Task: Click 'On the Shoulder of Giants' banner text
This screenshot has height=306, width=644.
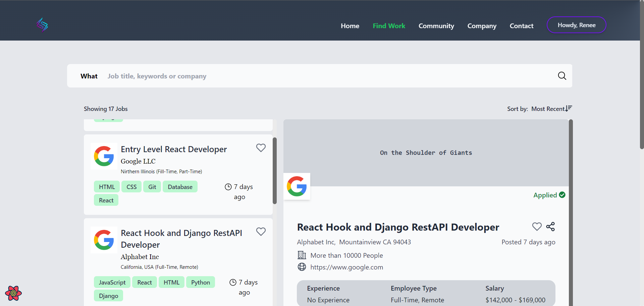Action: pos(426,152)
